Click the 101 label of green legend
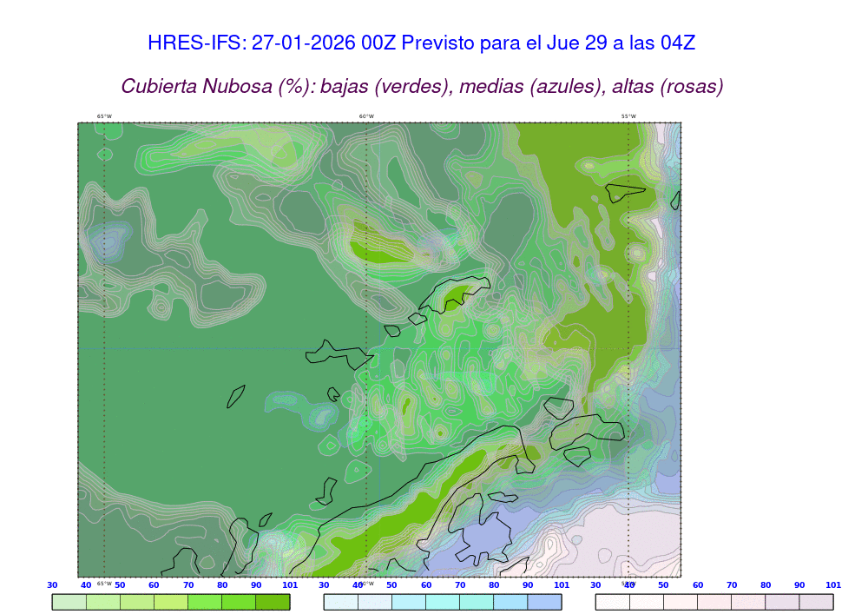868x614 pixels. point(290,585)
